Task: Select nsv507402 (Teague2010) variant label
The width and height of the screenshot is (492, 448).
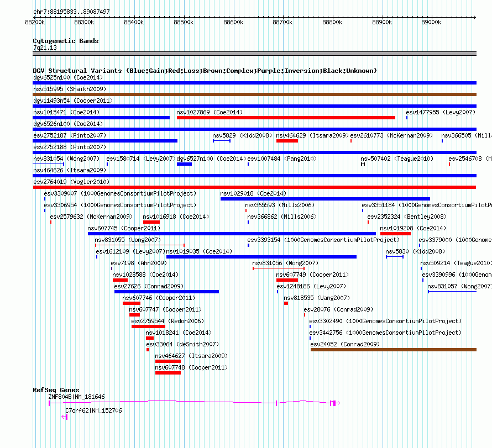Action: (x=397, y=159)
